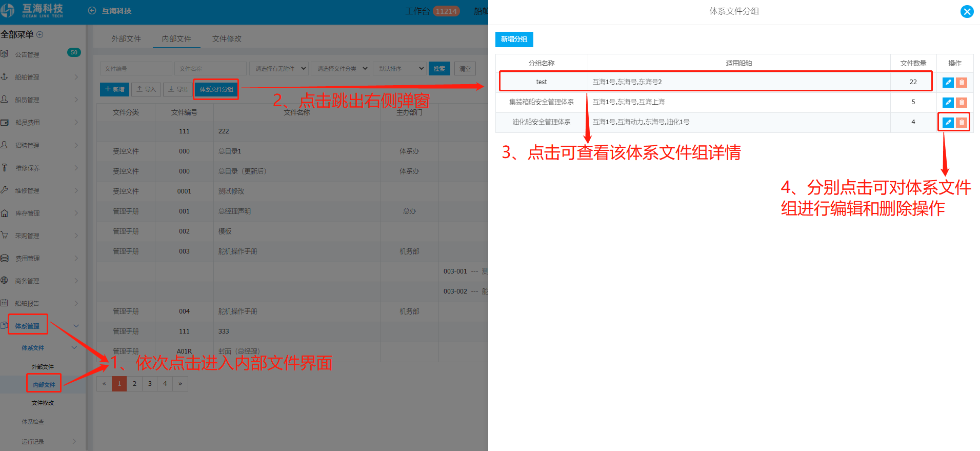Image resolution: width=980 pixels, height=451 pixels.
Task: Click the 新增分组 button
Action: (514, 40)
